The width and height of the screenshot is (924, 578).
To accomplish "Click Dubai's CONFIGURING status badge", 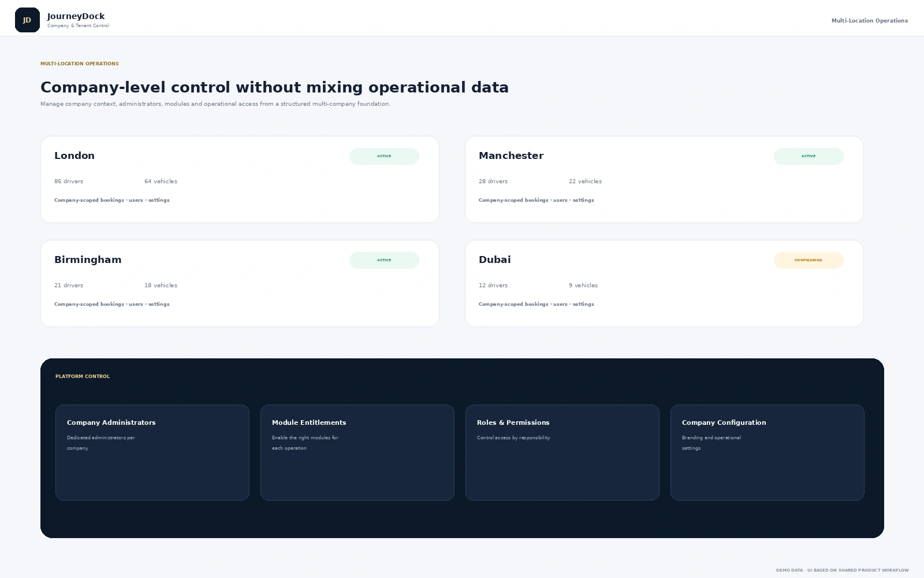I will coord(808,260).
